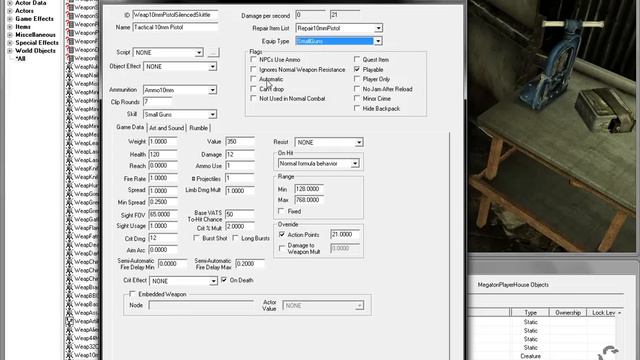
Task: Check the Fixed range checkbox
Action: tap(281, 211)
